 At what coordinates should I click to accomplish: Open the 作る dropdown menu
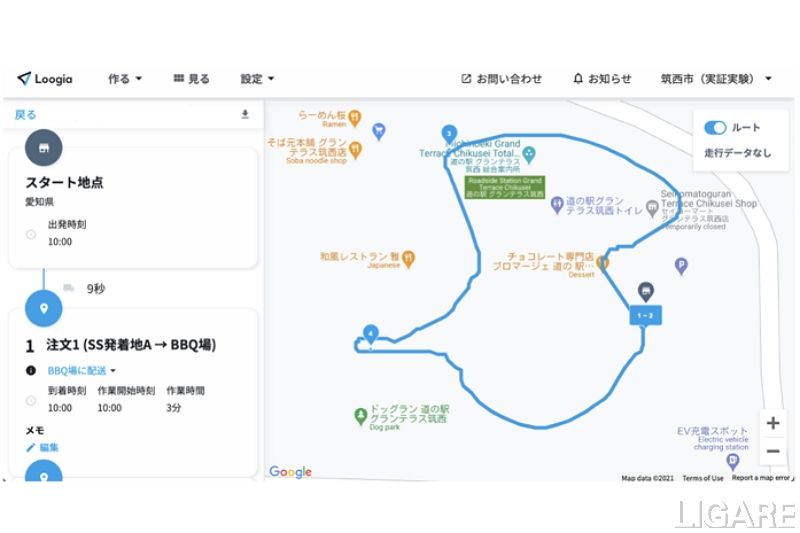click(x=125, y=79)
